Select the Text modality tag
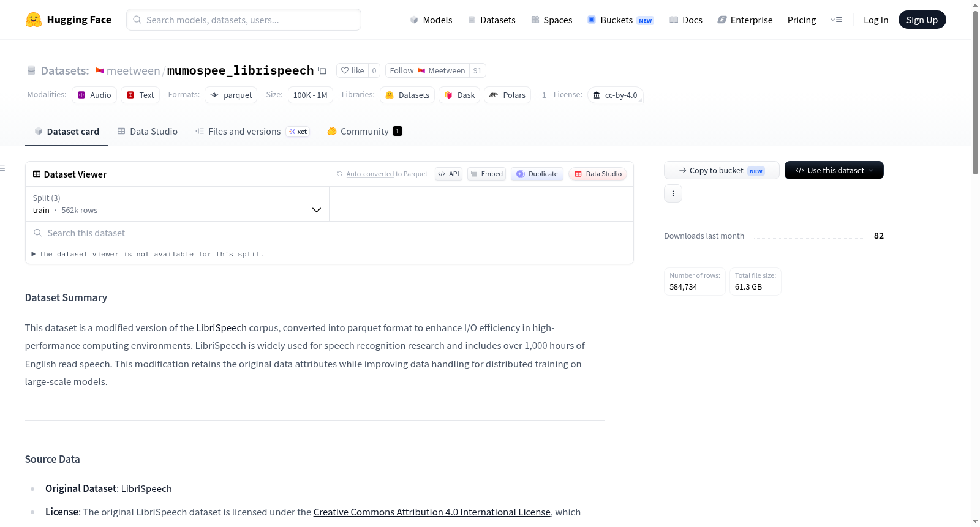This screenshot has height=527, width=980. (140, 95)
